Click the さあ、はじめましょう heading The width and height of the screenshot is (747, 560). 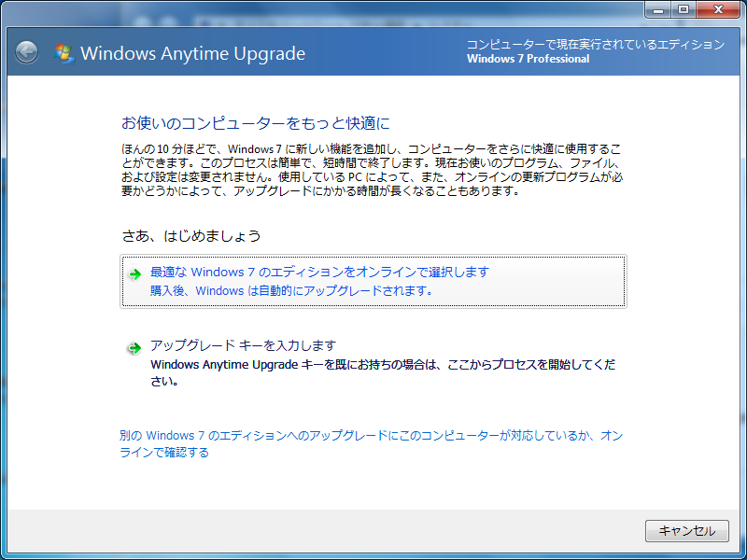[190, 236]
